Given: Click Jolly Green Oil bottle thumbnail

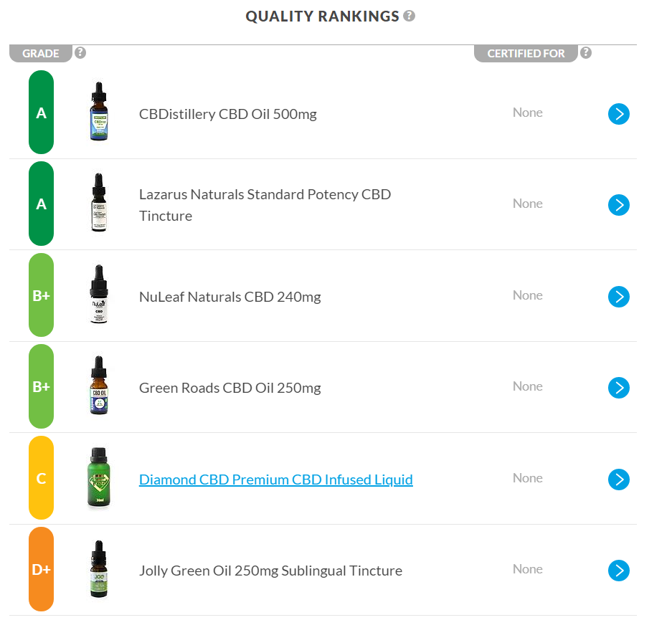Looking at the screenshot, I should tap(99, 568).
